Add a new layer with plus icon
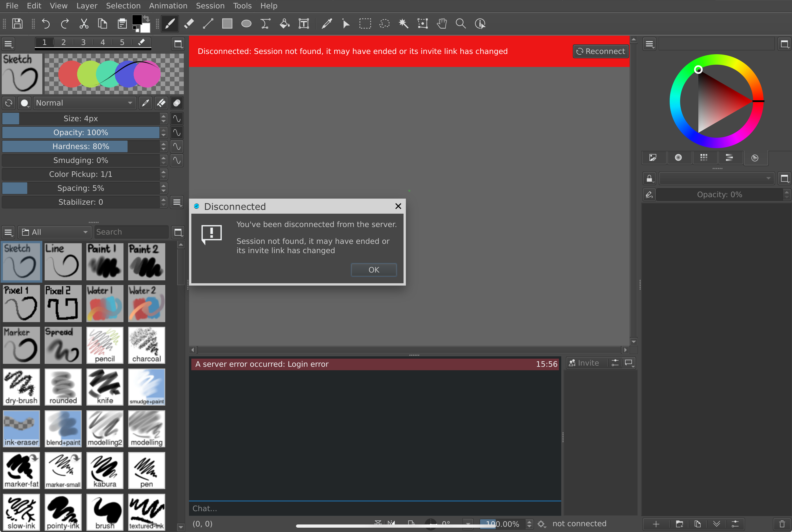Screen dimensions: 792x532 click(x=656, y=524)
